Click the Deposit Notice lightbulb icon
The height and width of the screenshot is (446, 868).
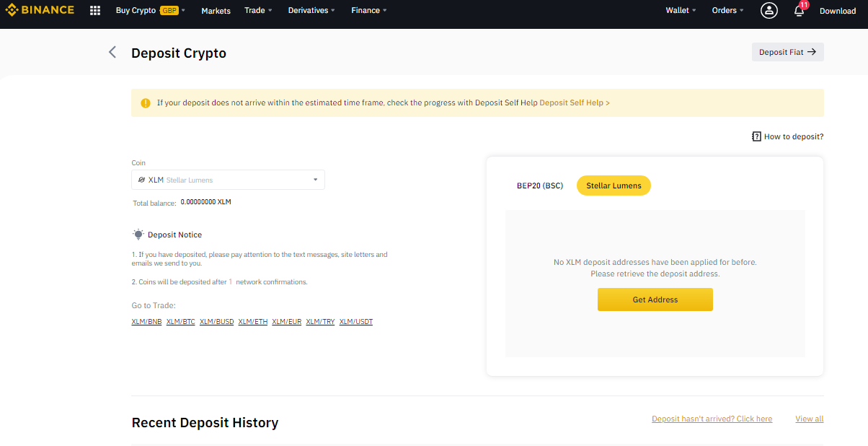(138, 235)
